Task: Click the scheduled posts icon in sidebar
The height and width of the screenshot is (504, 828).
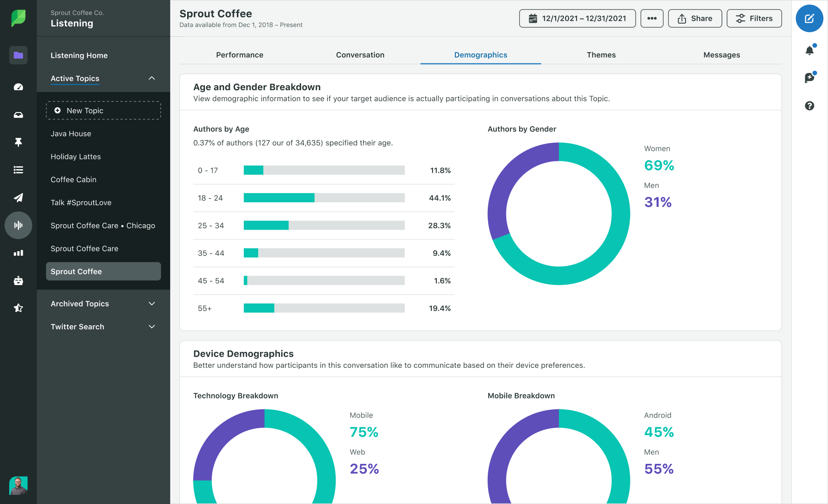Action: 18,196
